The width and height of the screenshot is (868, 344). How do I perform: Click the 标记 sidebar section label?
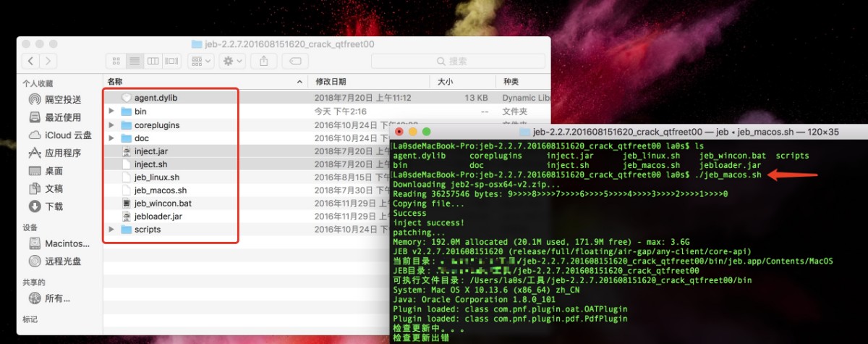30,319
